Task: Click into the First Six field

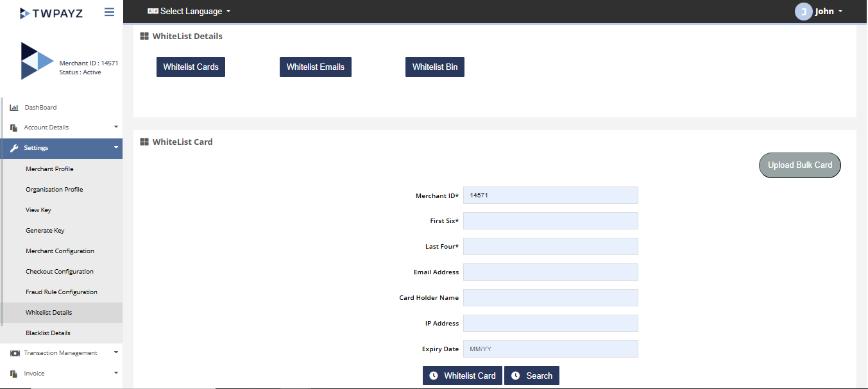Action: 550,221
